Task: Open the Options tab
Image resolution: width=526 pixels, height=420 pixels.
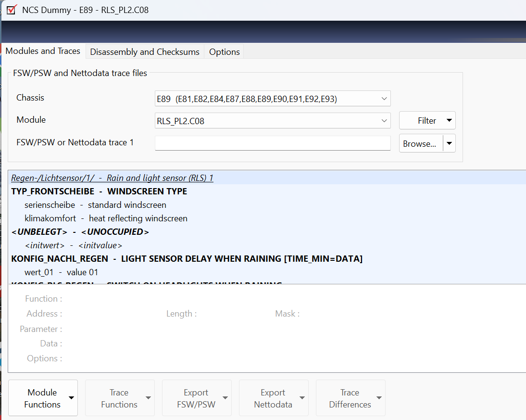Action: (224, 52)
